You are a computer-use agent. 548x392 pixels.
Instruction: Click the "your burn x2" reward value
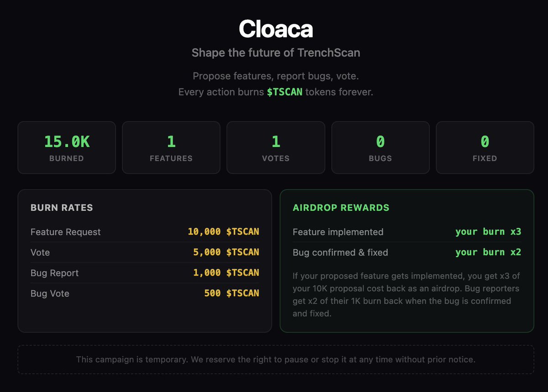click(x=488, y=252)
